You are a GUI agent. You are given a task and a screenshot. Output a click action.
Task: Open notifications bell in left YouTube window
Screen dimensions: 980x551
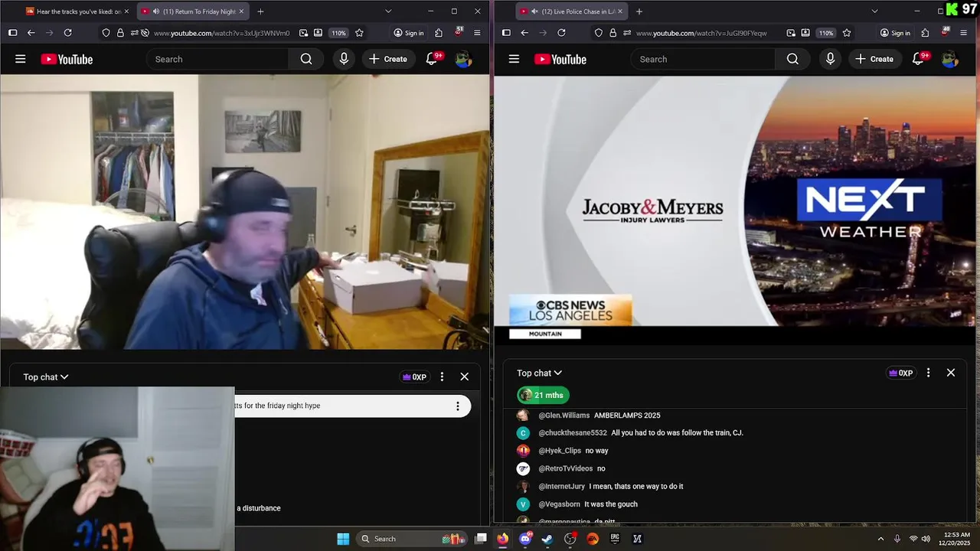[433, 59]
